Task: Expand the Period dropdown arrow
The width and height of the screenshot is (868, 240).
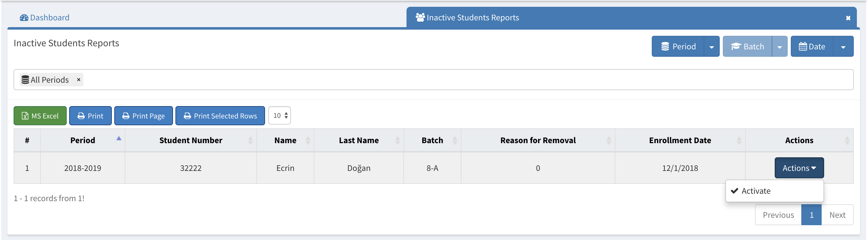Action: coord(711,47)
